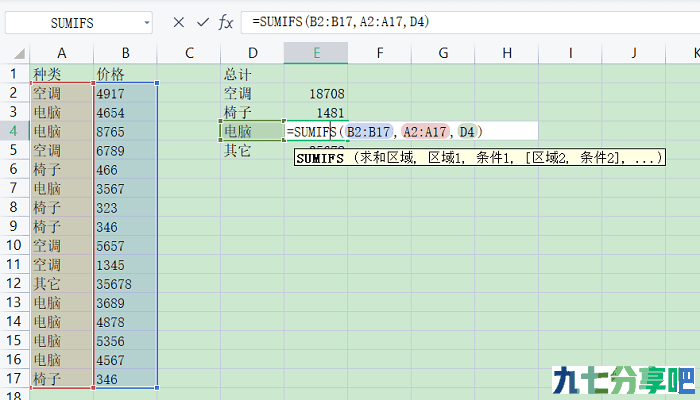Select column E header
The width and height of the screenshot is (700, 400).
316,53
